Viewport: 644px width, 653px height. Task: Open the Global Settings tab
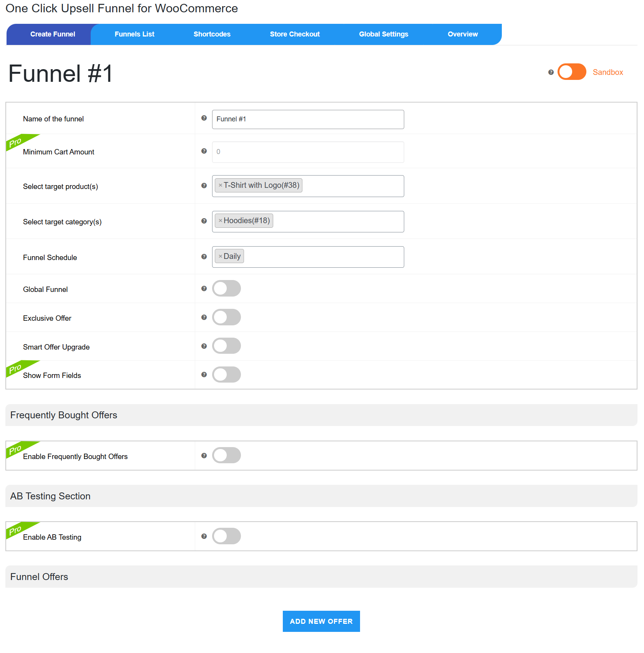click(383, 34)
